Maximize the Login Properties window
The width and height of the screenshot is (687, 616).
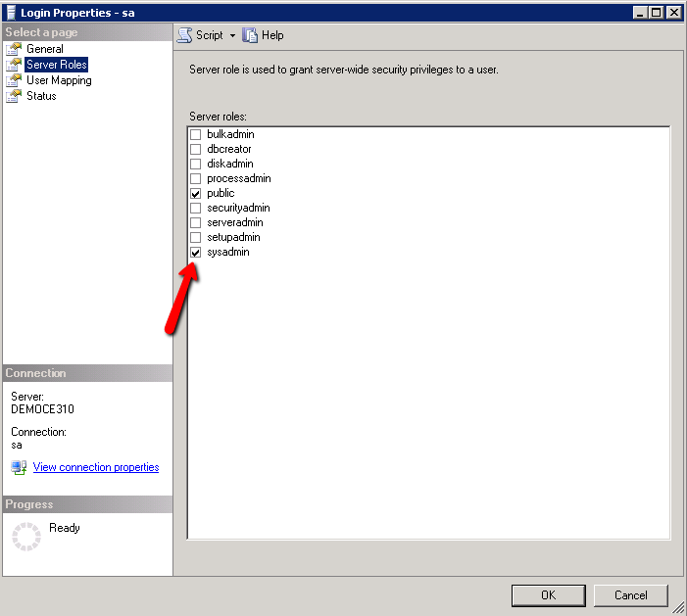click(x=658, y=12)
